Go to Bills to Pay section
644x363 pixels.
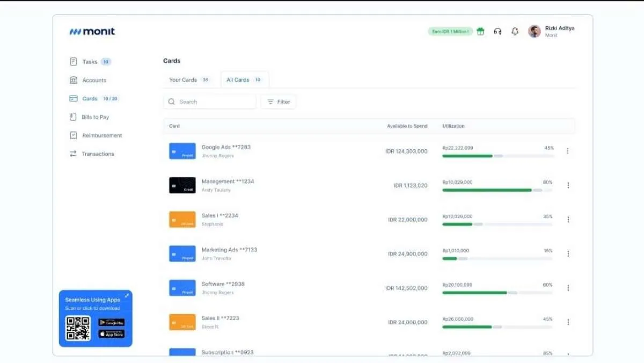pyautogui.click(x=95, y=117)
